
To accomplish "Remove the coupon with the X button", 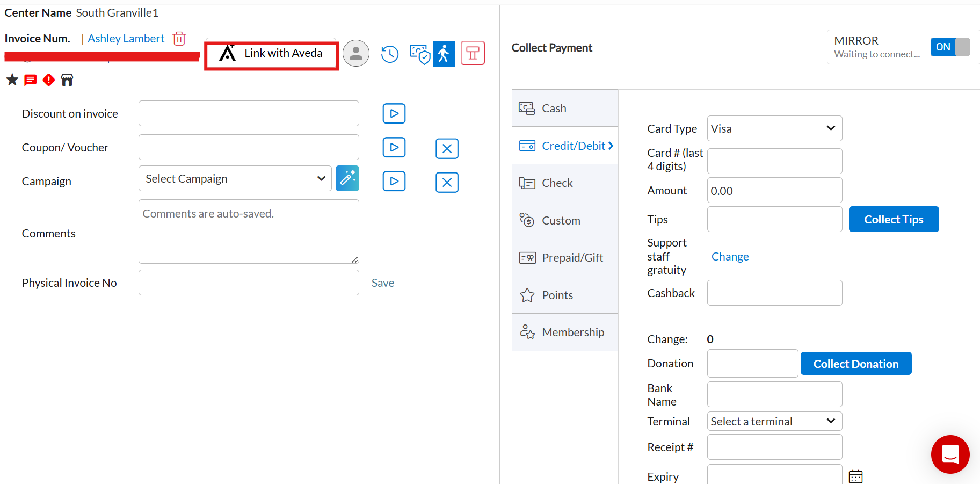I will click(x=447, y=149).
